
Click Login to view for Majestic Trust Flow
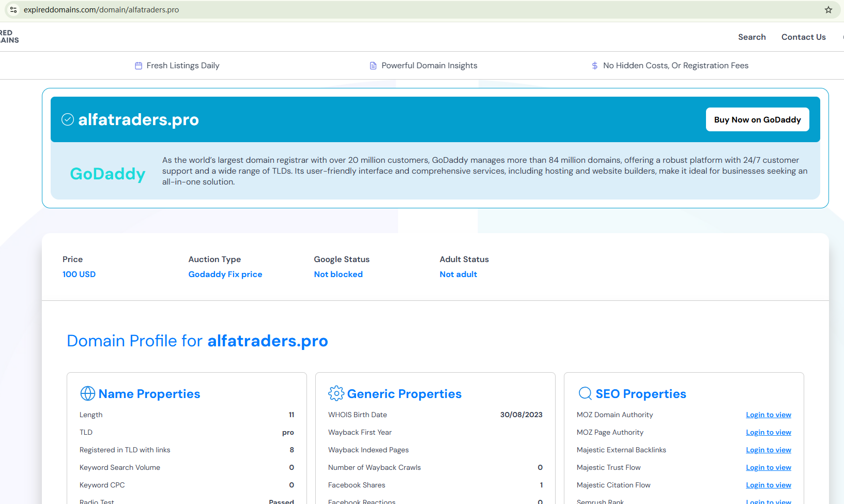coord(769,468)
